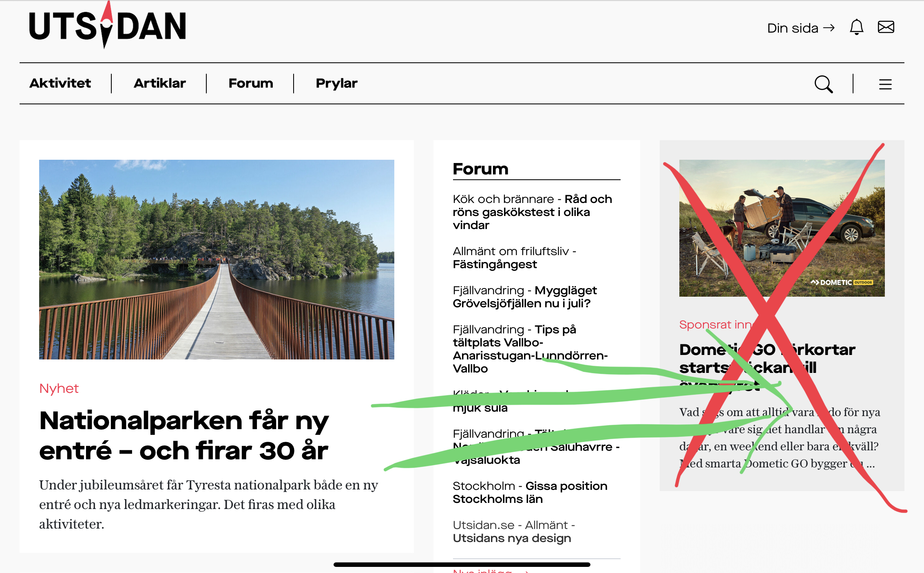Open the Prylar menu item
The image size is (924, 573).
[x=336, y=83]
